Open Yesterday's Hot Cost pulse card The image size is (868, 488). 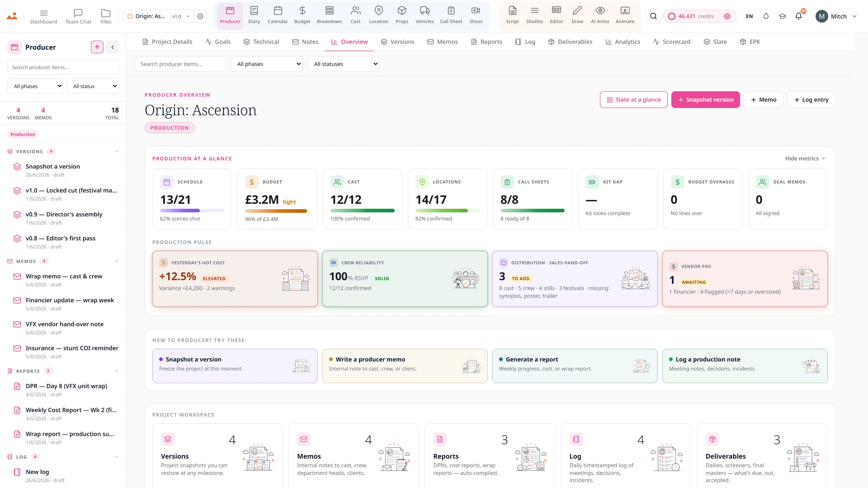[235, 279]
